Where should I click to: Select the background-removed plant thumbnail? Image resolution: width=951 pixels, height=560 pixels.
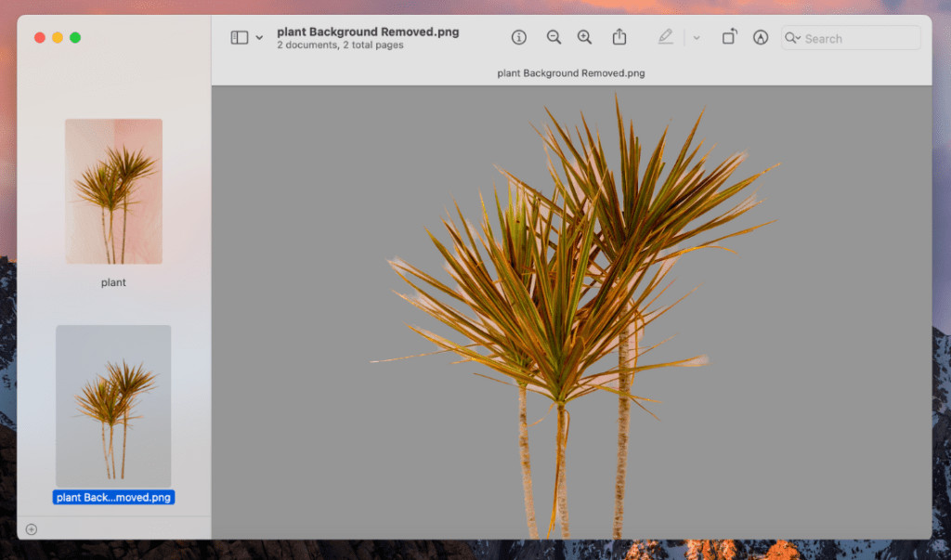click(x=113, y=406)
